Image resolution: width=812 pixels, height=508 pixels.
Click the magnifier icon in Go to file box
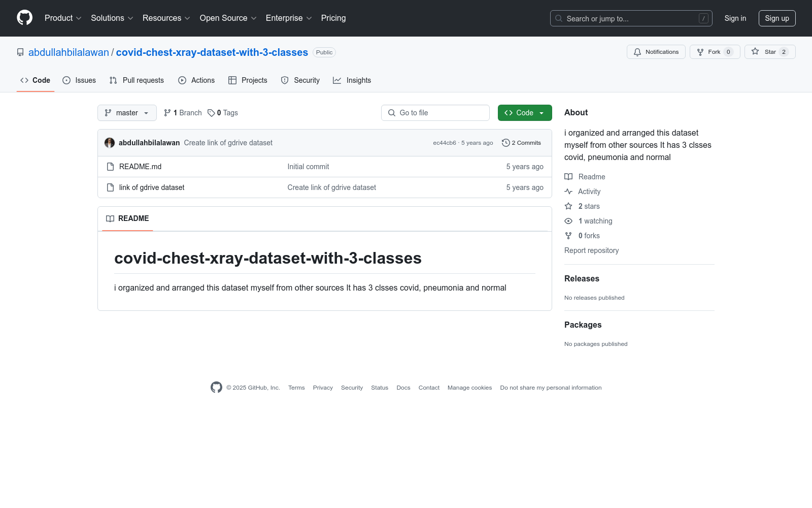click(392, 113)
